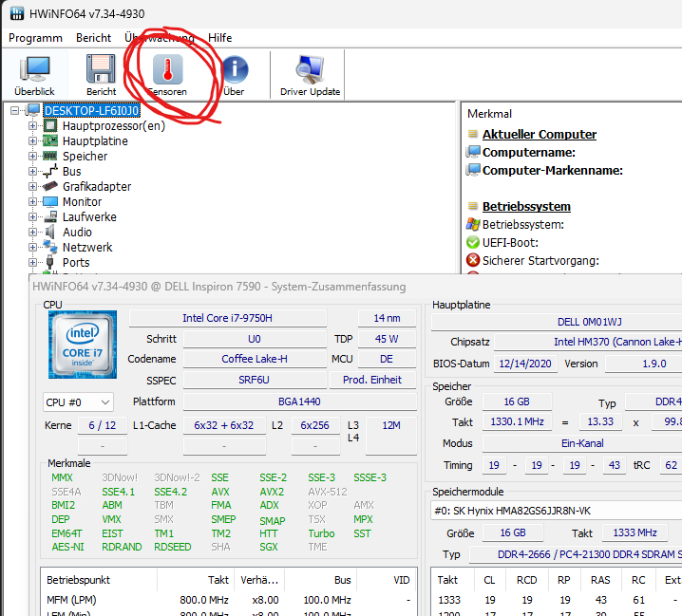Expand the Monitor tree node

[x=32, y=202]
